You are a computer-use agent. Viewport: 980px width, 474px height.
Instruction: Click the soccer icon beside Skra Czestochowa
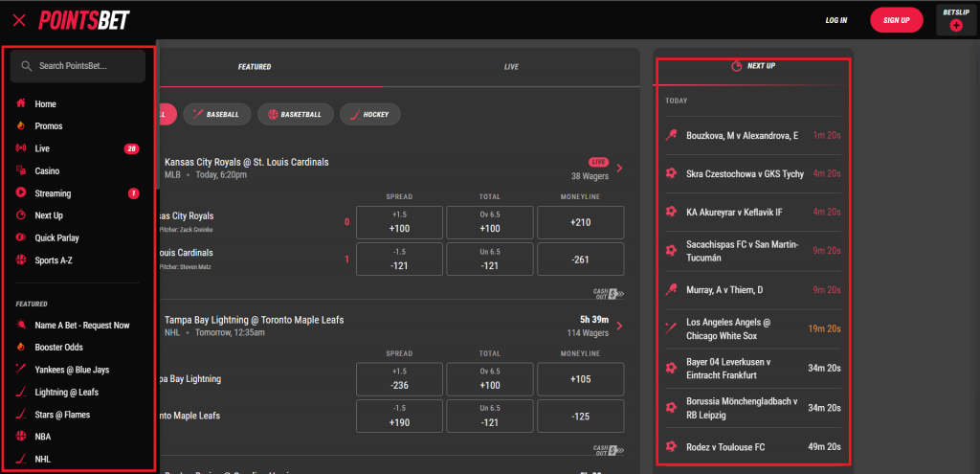pyautogui.click(x=671, y=174)
